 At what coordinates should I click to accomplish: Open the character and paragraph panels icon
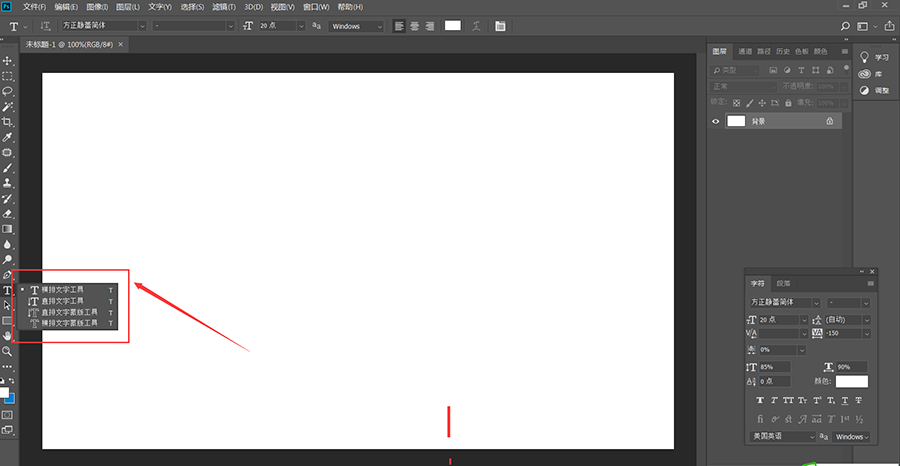click(501, 26)
